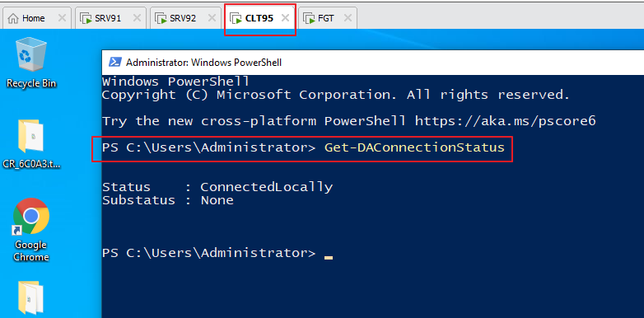Close the FGT tab
Screen dimensions: 644x318
348,18
